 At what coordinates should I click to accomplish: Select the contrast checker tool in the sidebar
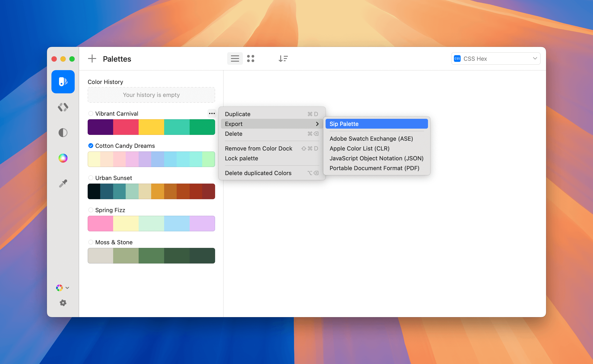[x=63, y=132]
